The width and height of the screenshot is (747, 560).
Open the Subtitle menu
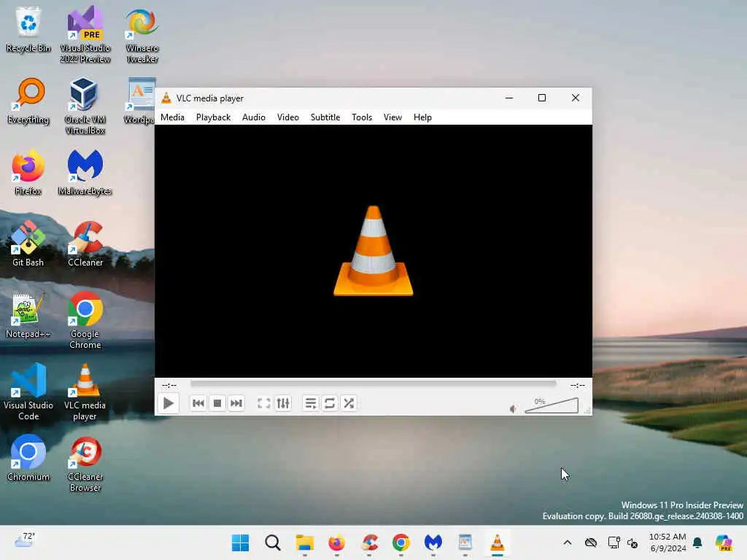325,117
